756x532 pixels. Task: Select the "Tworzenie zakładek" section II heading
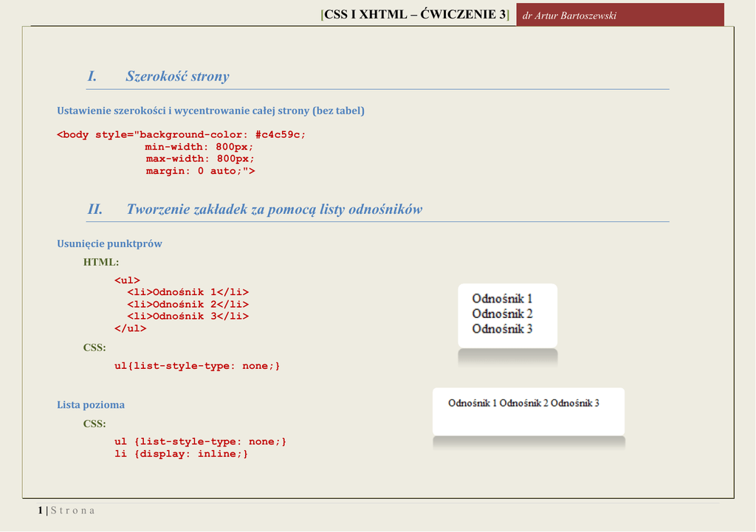[x=274, y=209]
